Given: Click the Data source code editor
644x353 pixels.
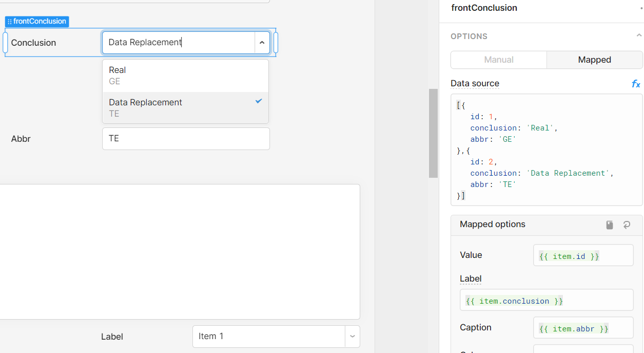Looking at the screenshot, I should pos(547,150).
